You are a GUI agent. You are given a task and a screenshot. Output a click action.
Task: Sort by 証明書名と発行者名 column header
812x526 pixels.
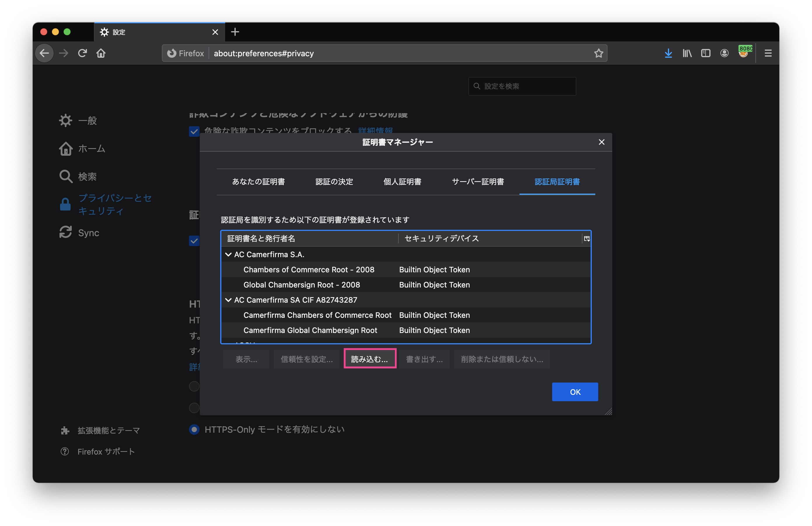[310, 239]
